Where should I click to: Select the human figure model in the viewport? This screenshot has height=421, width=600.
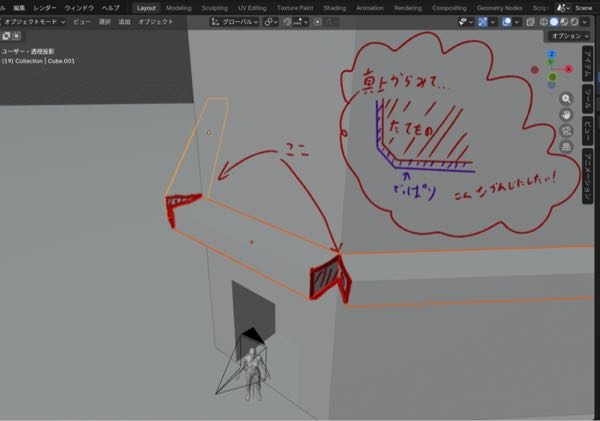[254, 375]
